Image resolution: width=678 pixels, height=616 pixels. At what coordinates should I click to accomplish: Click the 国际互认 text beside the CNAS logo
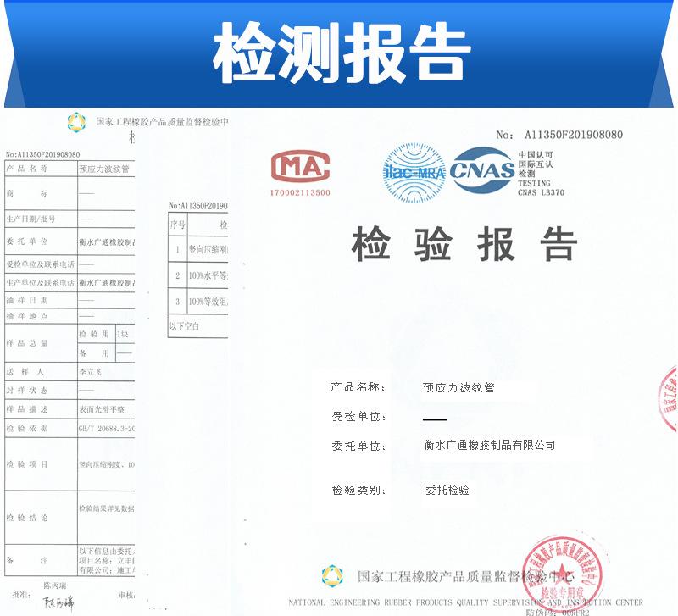[536, 164]
